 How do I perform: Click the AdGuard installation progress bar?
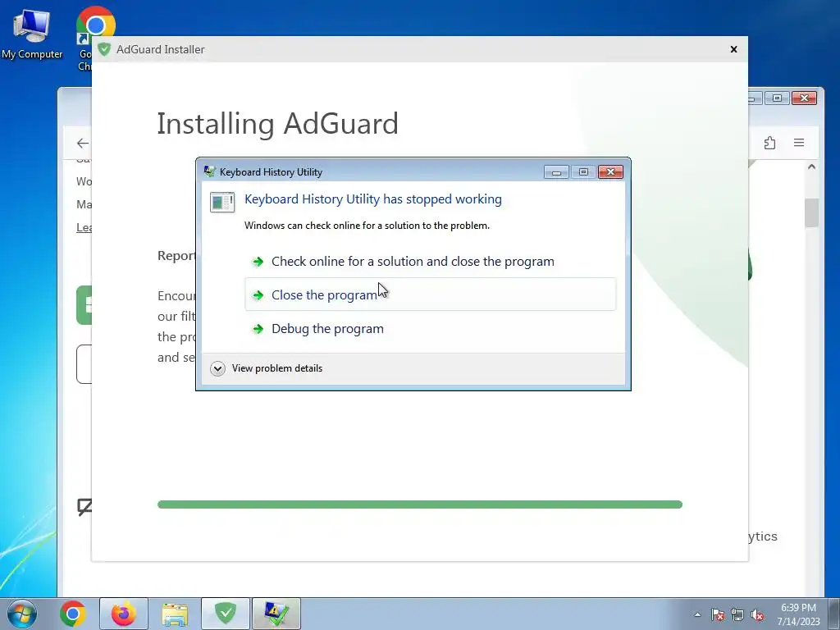419,504
